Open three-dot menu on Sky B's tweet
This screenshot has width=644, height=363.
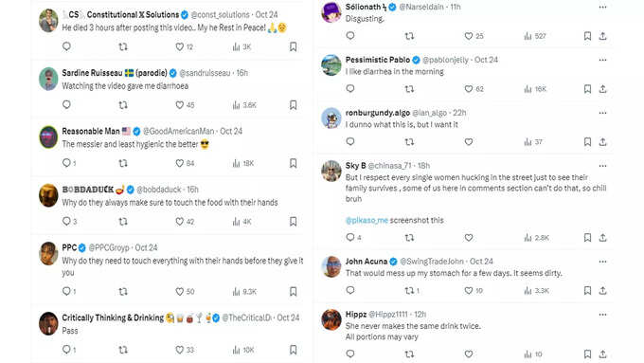tap(602, 166)
